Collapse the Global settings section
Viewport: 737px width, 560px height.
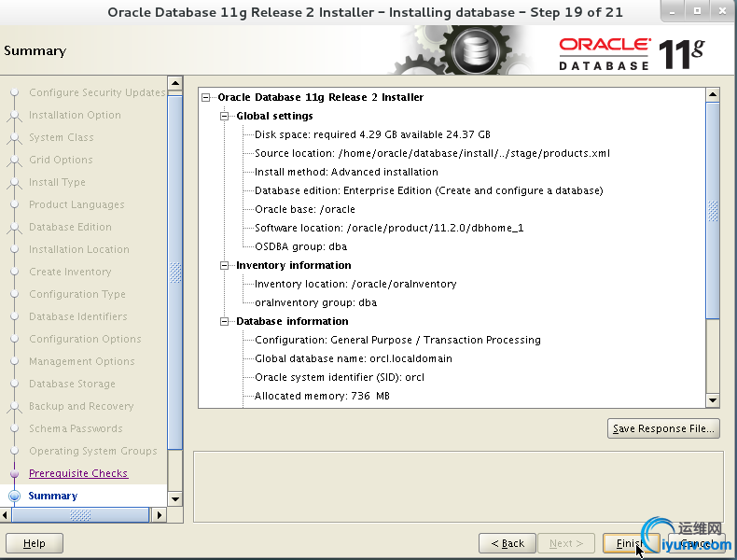point(225,116)
